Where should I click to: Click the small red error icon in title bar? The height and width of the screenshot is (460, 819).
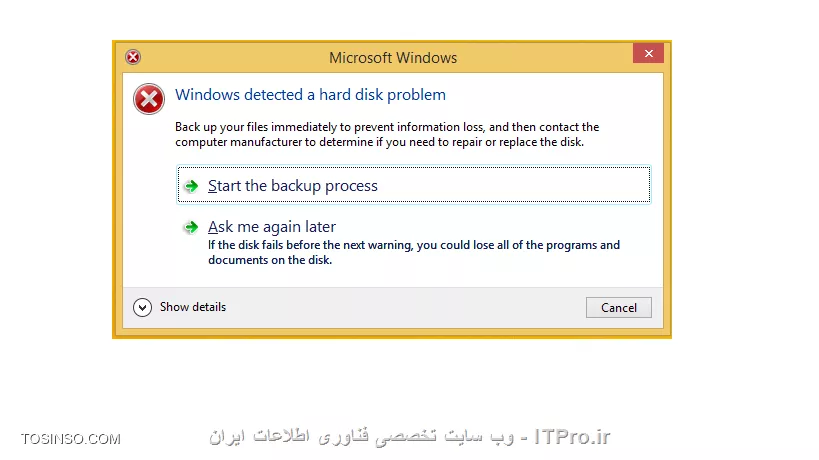click(x=133, y=57)
